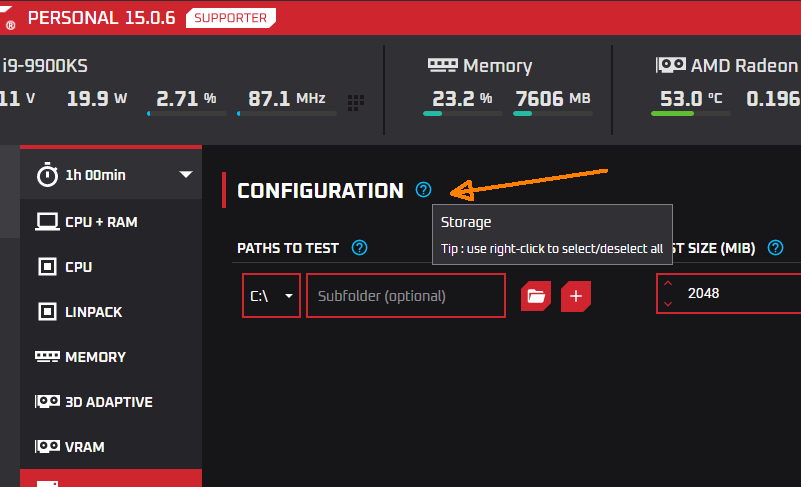Screen dimensions: 801x487
Task: Decrease test size with the down arrow
Action: 668,304
